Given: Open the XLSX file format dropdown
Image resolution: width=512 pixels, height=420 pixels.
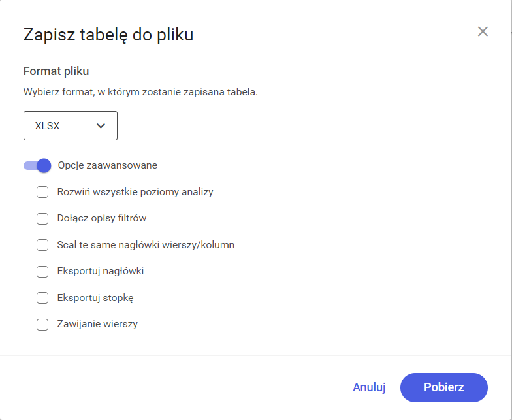Looking at the screenshot, I should click(71, 125).
